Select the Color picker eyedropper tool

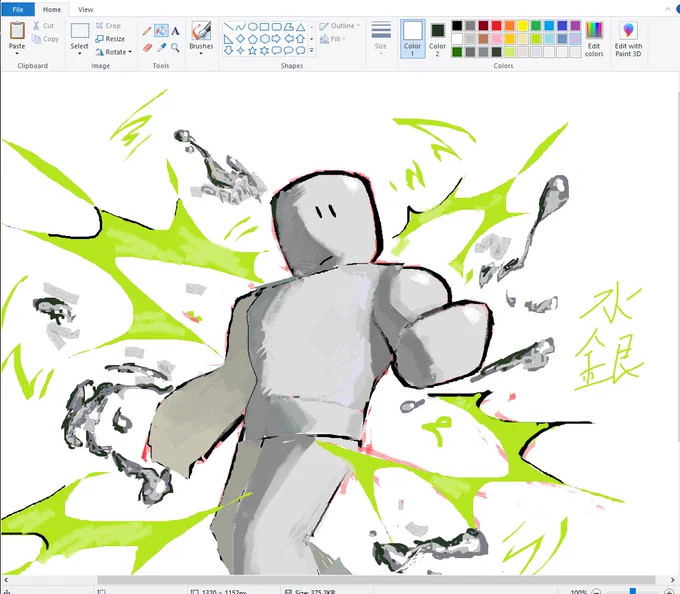pyautogui.click(x=161, y=47)
